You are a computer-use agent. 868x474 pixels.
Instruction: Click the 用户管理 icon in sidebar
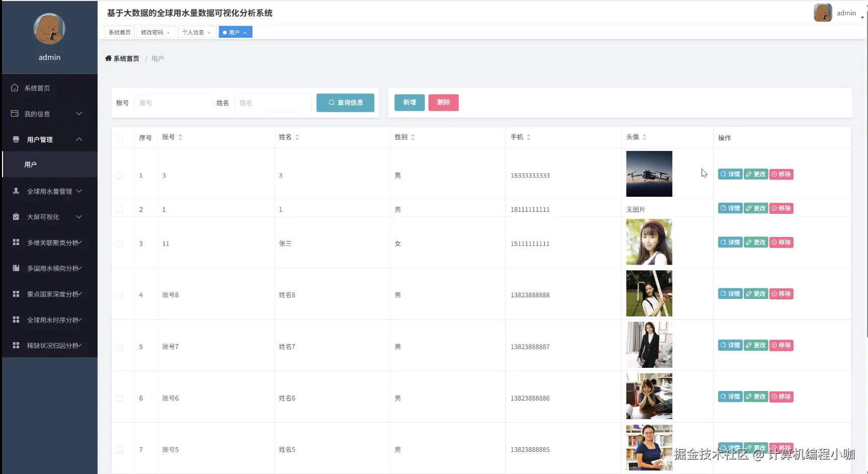pyautogui.click(x=16, y=139)
